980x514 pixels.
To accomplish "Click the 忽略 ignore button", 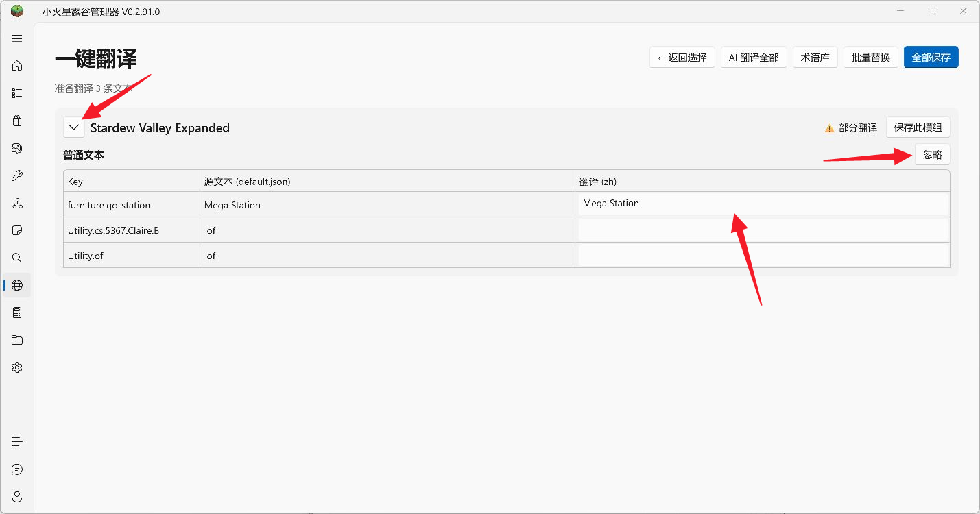I will click(933, 155).
